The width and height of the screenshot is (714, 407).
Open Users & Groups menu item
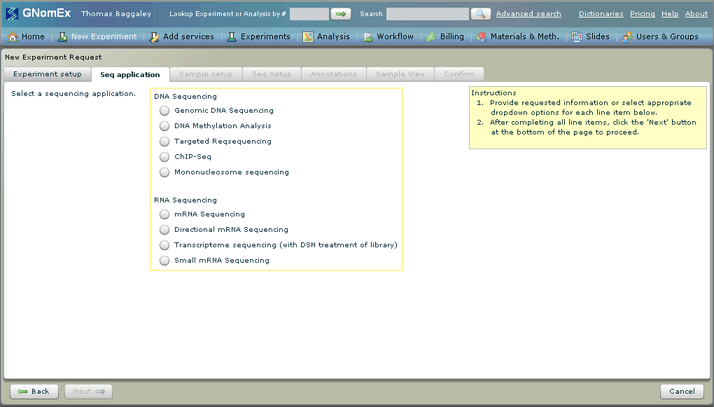coord(660,37)
